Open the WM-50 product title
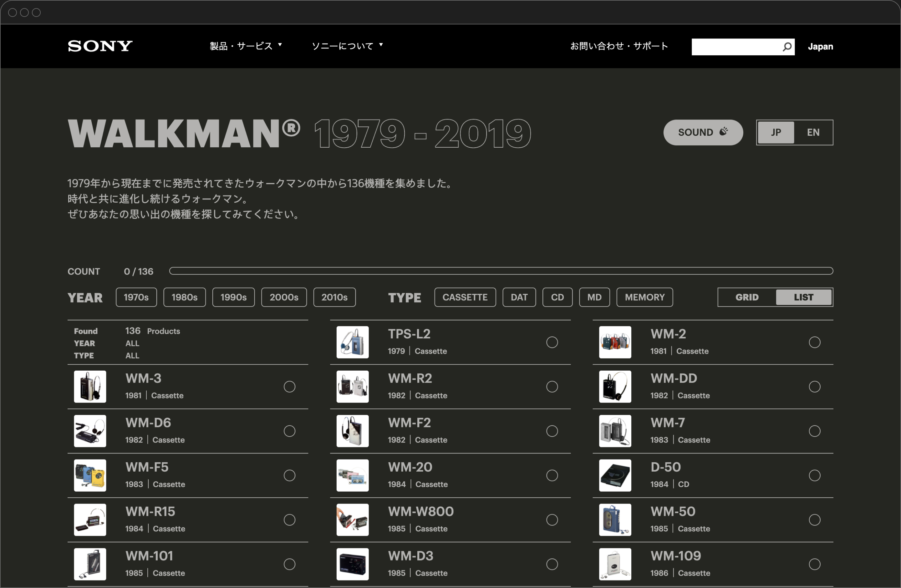This screenshot has width=901, height=588. coord(673,512)
